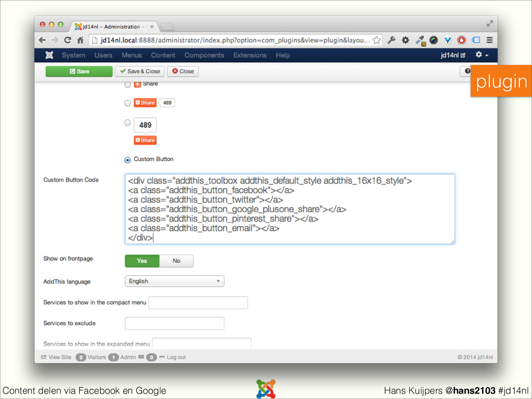Open the key extension icon

tap(391, 40)
